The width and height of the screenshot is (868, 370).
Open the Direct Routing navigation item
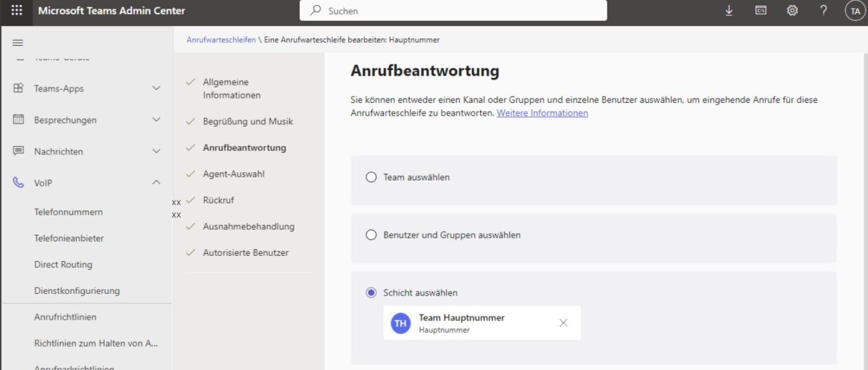pos(62,264)
